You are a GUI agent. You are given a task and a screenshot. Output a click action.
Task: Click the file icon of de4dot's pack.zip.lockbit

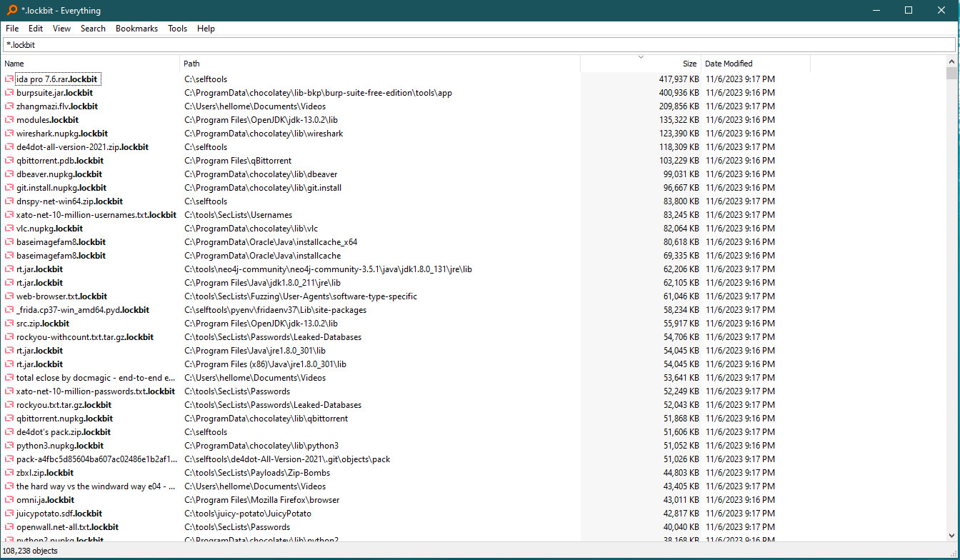[x=9, y=432]
